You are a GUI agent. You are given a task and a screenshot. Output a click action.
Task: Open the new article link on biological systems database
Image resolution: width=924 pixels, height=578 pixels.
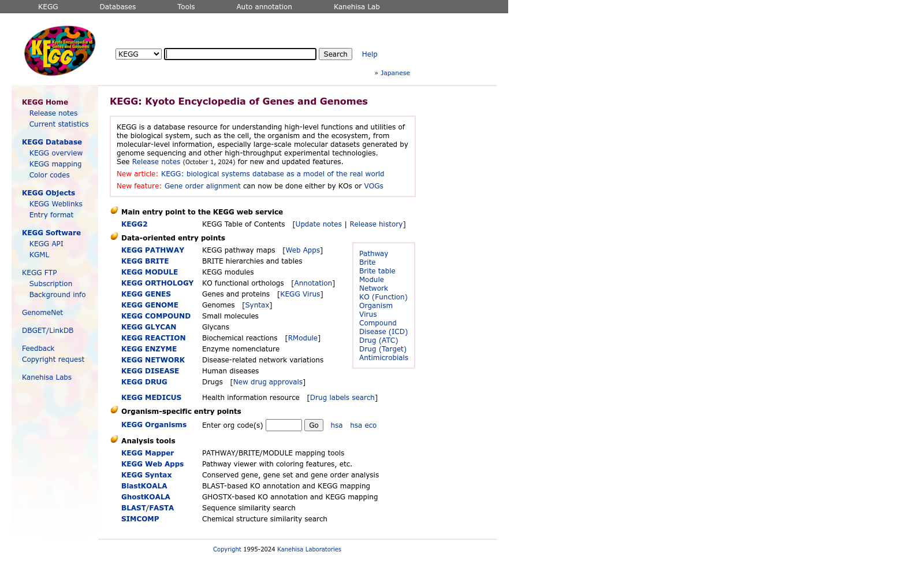[x=273, y=174]
